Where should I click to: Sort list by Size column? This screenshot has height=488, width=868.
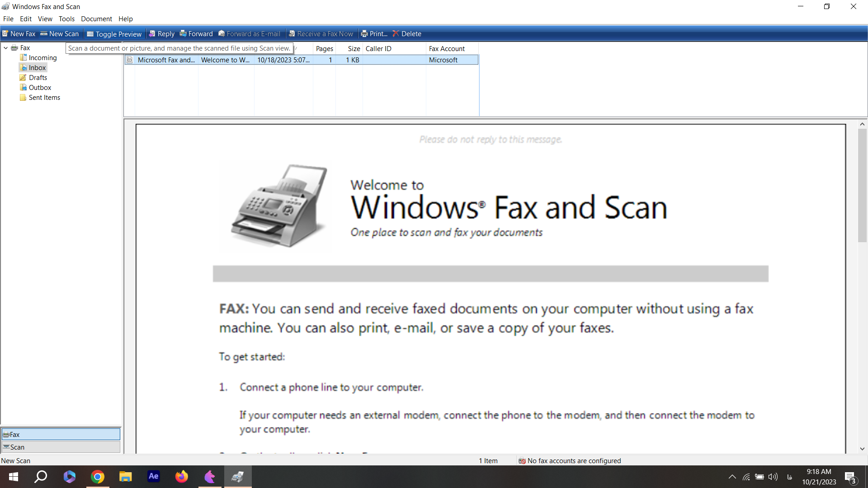point(349,48)
